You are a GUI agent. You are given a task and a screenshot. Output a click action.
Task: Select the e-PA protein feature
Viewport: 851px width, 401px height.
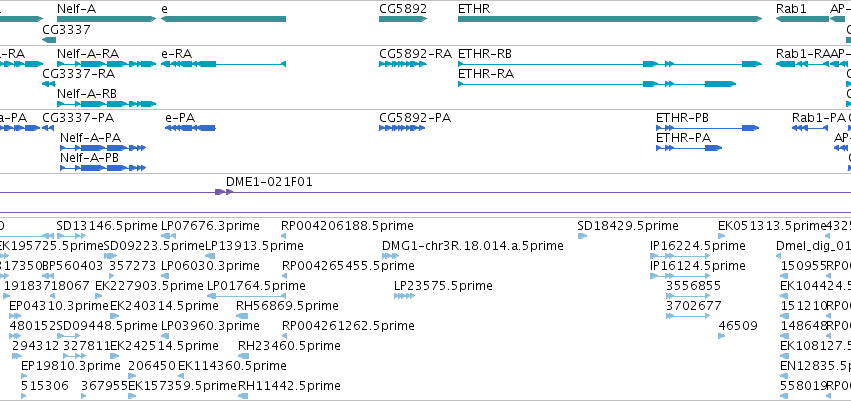(190, 128)
